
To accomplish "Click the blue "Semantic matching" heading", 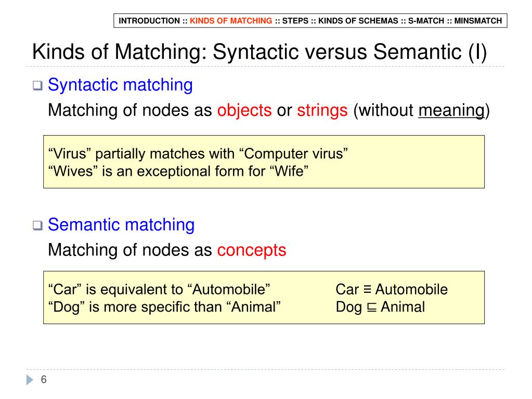I will coord(121,225).
